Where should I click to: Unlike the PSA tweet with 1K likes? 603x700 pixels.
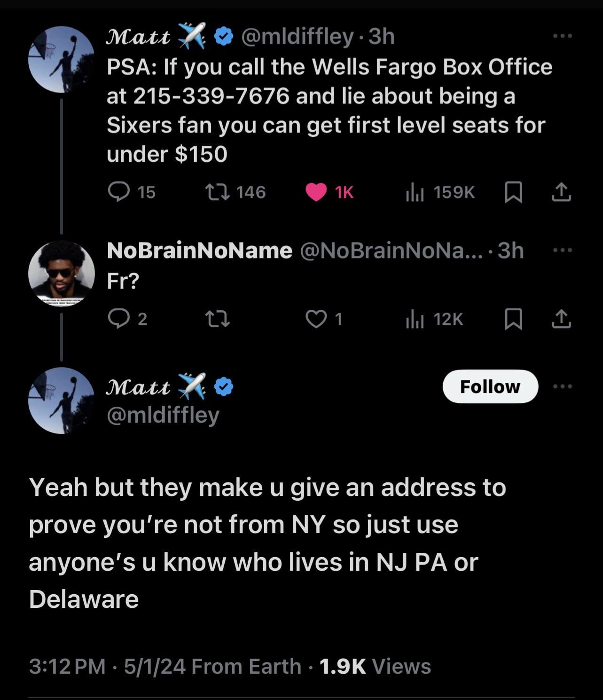coord(316,192)
